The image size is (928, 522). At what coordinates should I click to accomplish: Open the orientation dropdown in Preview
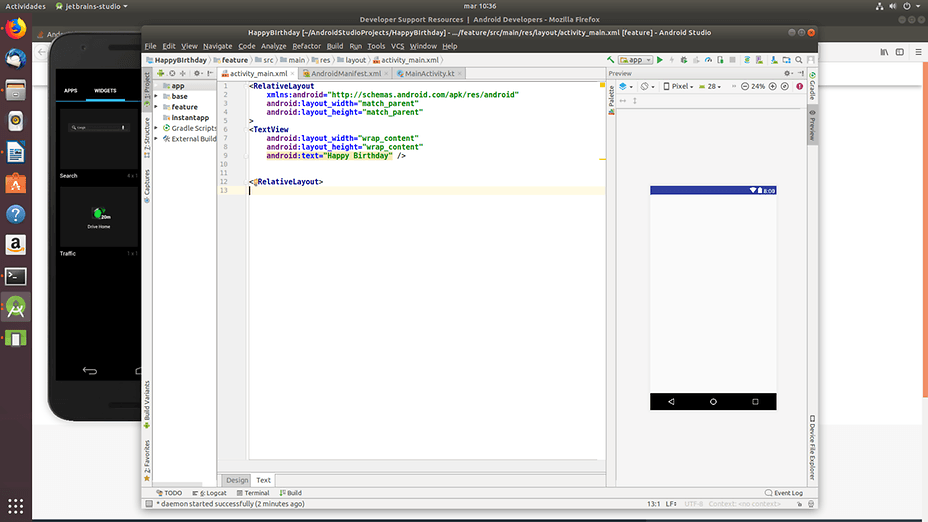click(x=648, y=86)
